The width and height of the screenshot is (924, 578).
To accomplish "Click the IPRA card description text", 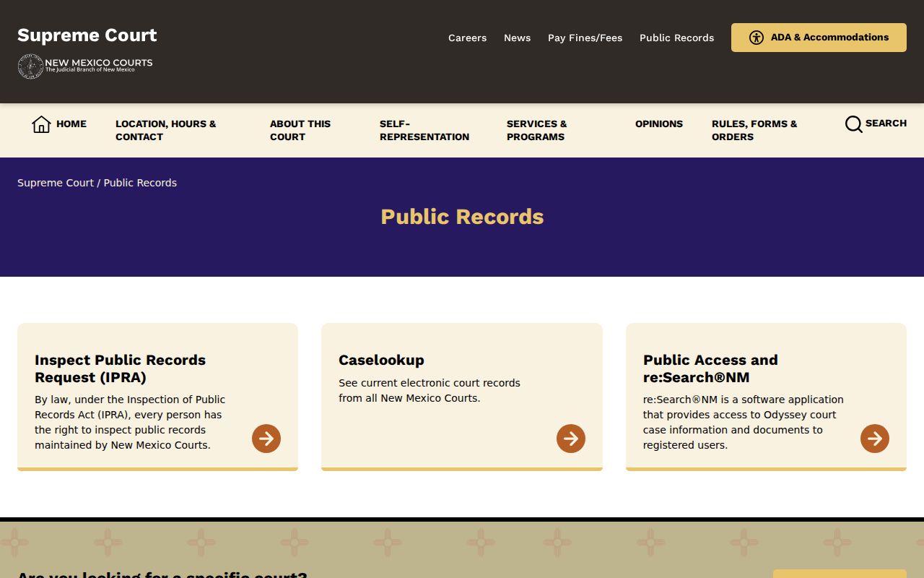I will (x=130, y=422).
